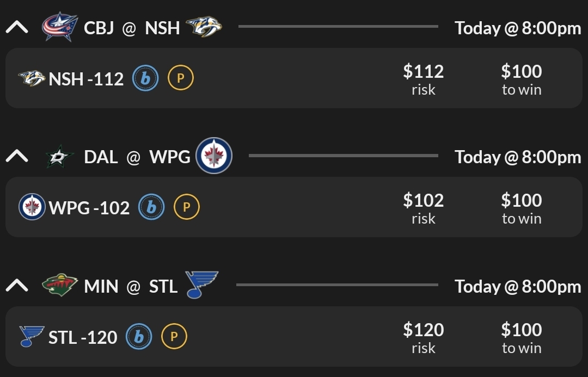Click the blue 'b' icon beside WPG -102

tap(151, 207)
